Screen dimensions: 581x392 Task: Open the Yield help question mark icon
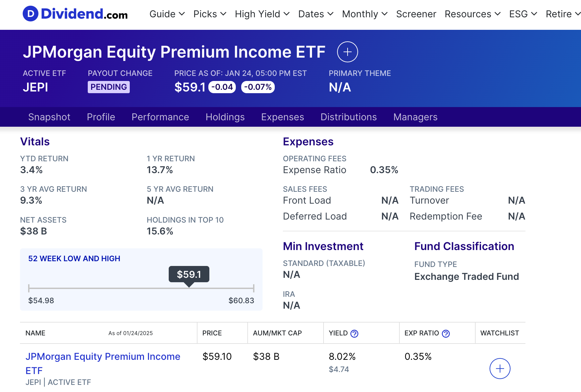tap(354, 334)
